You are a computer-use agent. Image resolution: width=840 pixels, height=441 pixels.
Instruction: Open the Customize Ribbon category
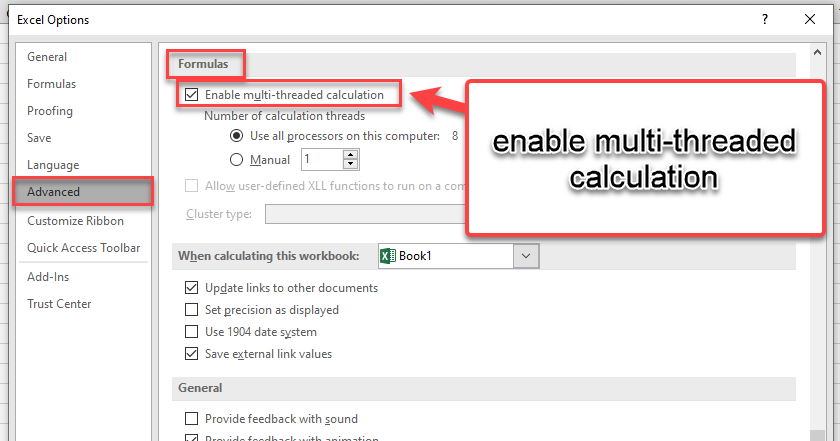coord(76,221)
